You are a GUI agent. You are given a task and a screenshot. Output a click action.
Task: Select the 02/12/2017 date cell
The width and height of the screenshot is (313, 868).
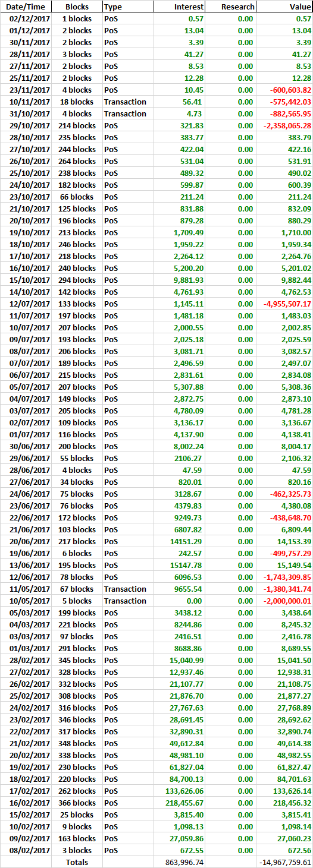point(26,18)
